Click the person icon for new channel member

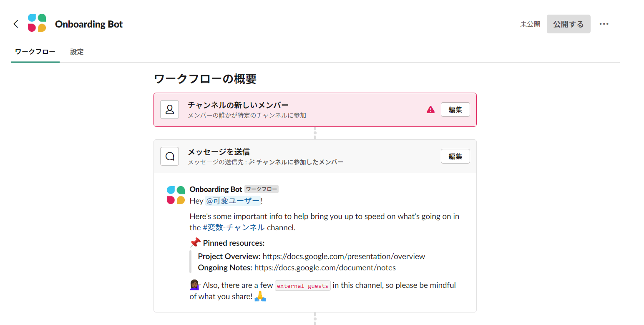(x=170, y=110)
